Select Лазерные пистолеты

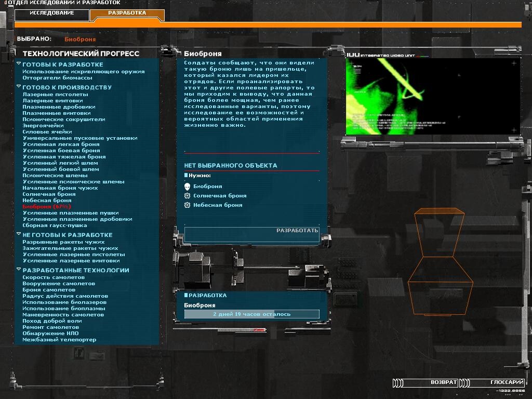coord(55,95)
